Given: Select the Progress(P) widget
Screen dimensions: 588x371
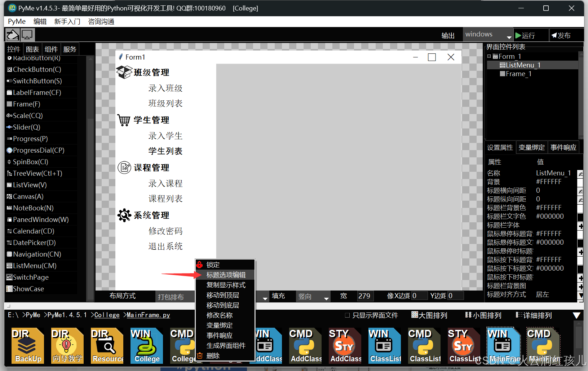Looking at the screenshot, I should (x=27, y=139).
